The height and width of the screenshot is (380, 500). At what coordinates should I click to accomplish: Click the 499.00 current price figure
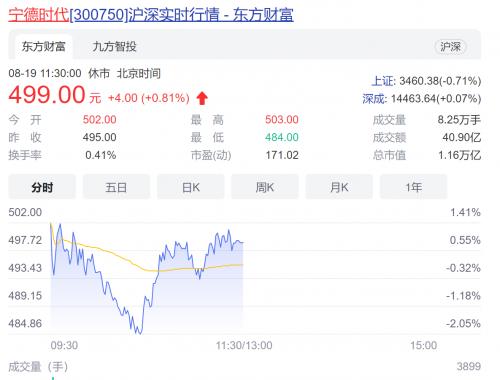[47, 94]
